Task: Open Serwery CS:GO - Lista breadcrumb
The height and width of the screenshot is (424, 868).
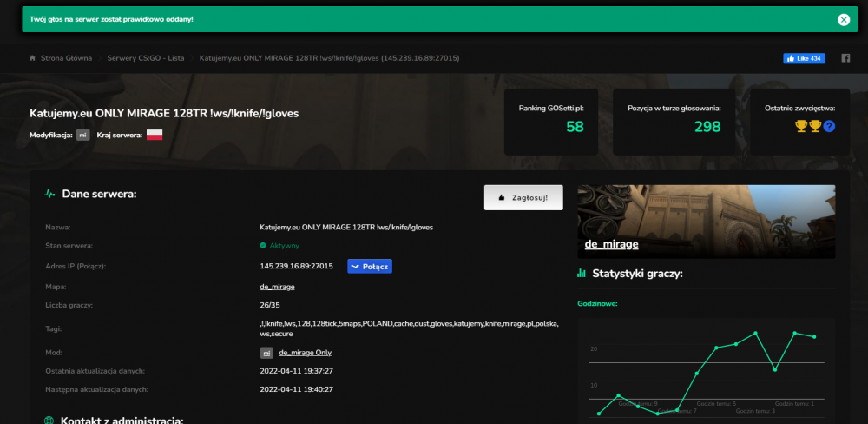Action: (146, 58)
